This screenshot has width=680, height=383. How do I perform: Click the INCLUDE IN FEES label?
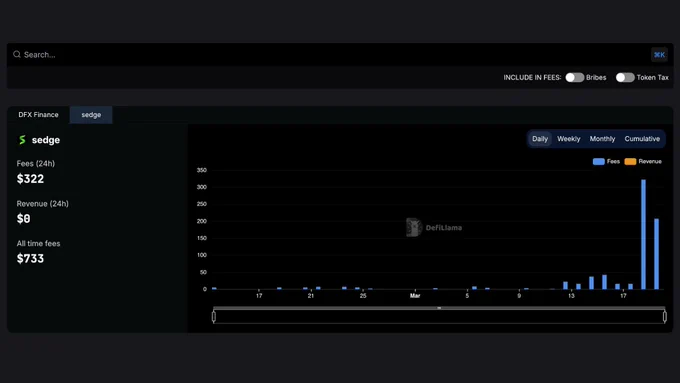[x=532, y=77]
